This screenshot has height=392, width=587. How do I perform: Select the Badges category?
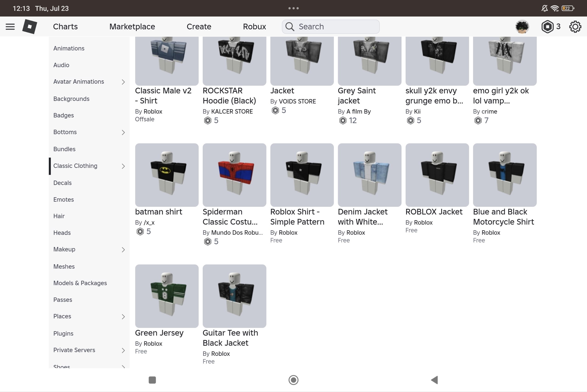64,115
